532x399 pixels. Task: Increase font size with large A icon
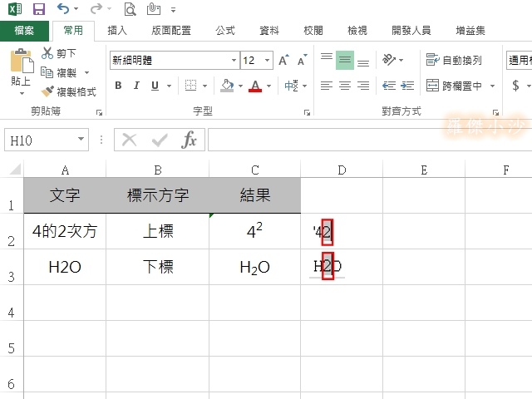click(283, 60)
